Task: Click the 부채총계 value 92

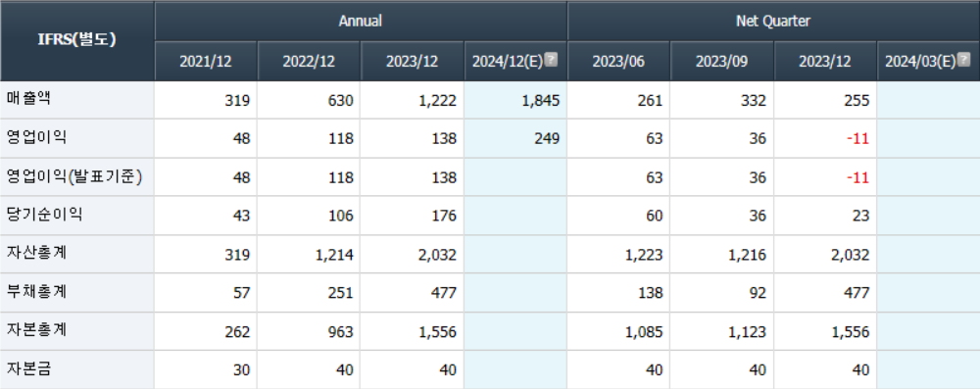Action: 759,293
